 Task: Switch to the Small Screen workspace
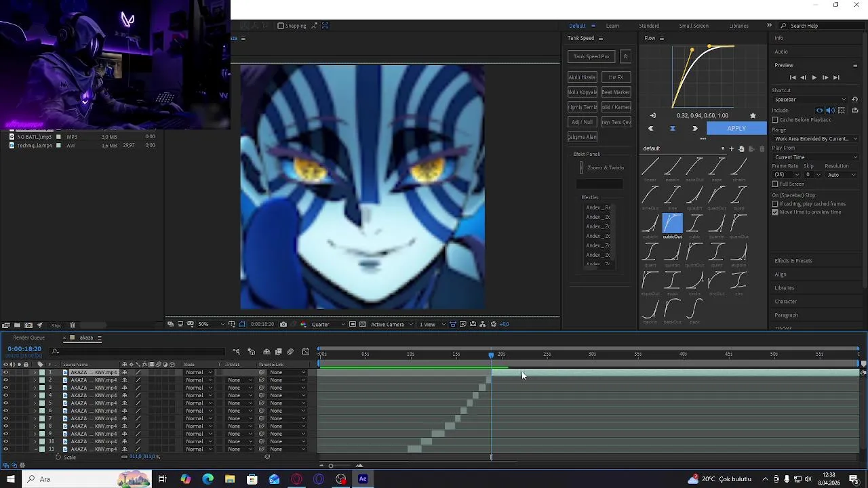pyautogui.click(x=694, y=26)
